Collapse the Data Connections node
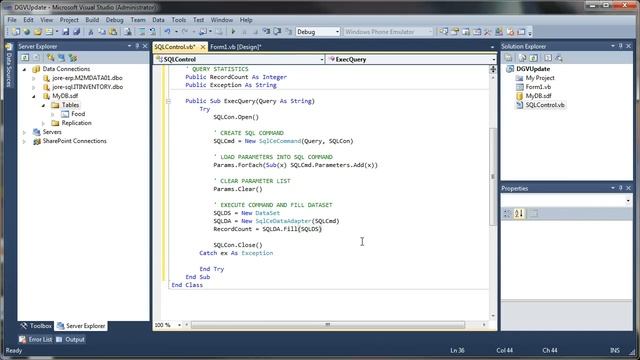 click(24, 69)
